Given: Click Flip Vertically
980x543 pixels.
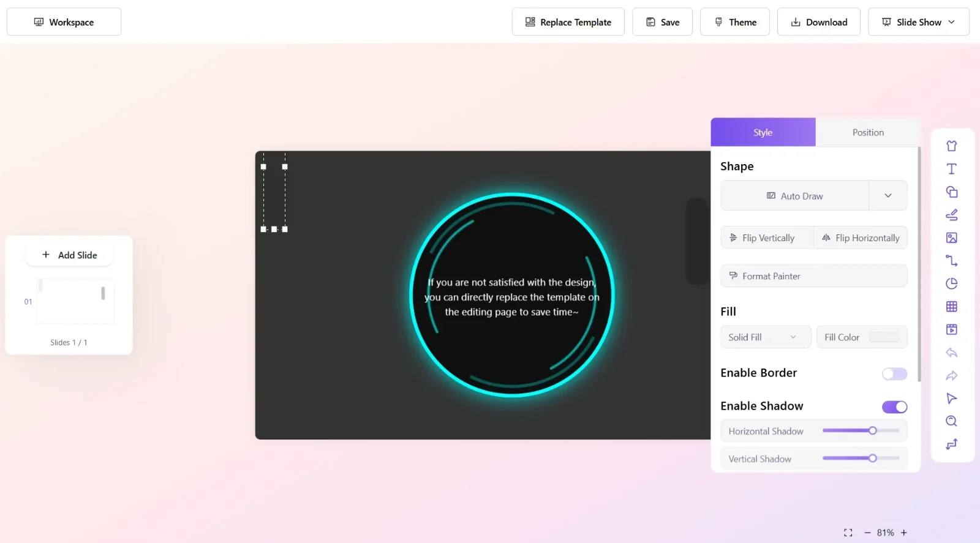Looking at the screenshot, I should (x=767, y=238).
